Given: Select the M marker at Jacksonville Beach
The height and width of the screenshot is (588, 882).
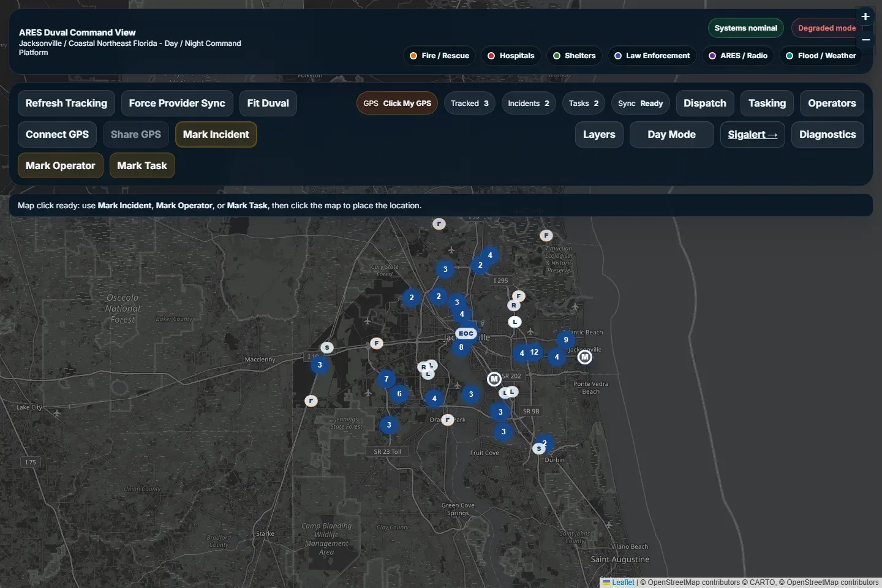Looking at the screenshot, I should tap(585, 357).
